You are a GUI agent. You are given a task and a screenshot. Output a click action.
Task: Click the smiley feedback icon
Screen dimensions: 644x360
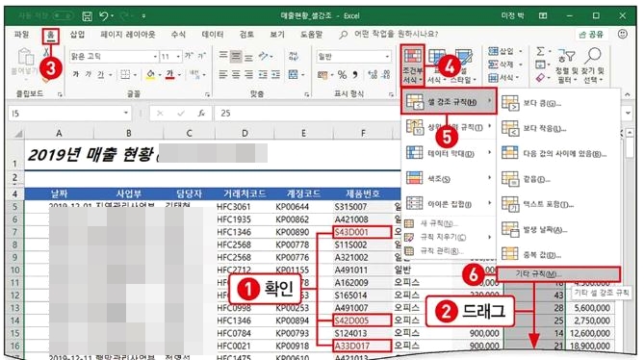point(623,34)
